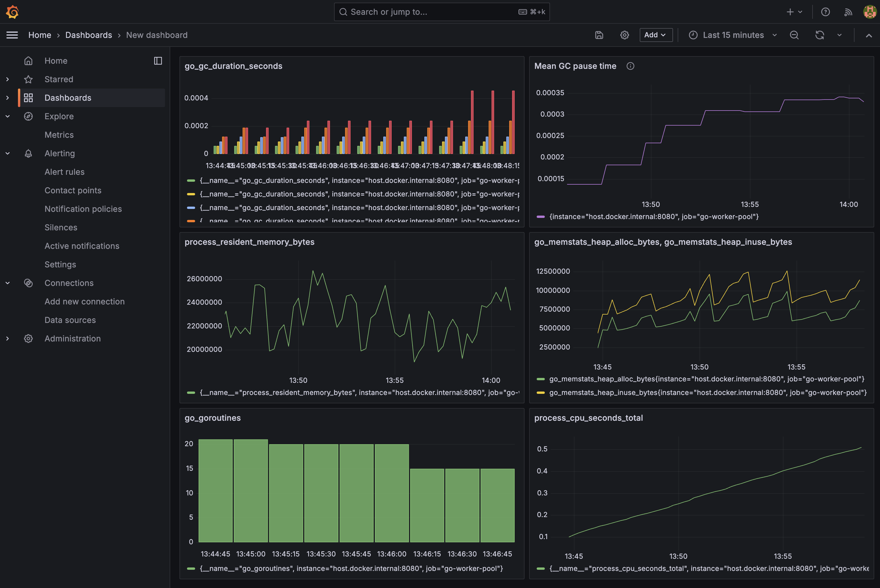880x588 pixels.
Task: Refresh the dashboard with the refresh icon
Action: coord(820,35)
